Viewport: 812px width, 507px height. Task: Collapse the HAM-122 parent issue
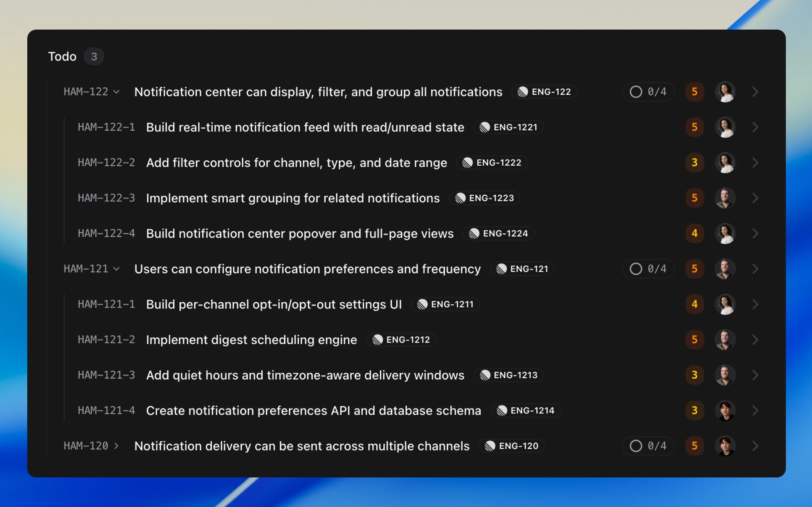[x=117, y=91]
